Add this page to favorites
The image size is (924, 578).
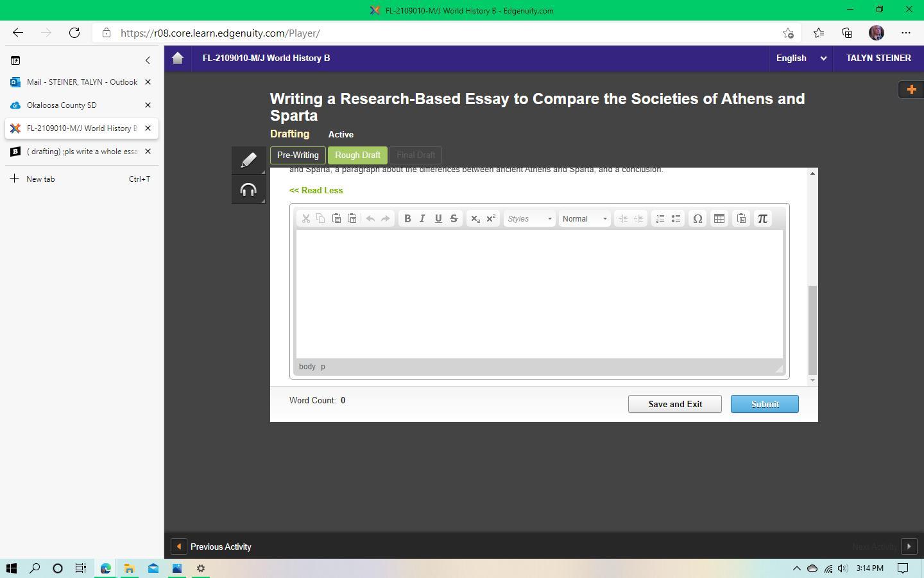(x=789, y=33)
